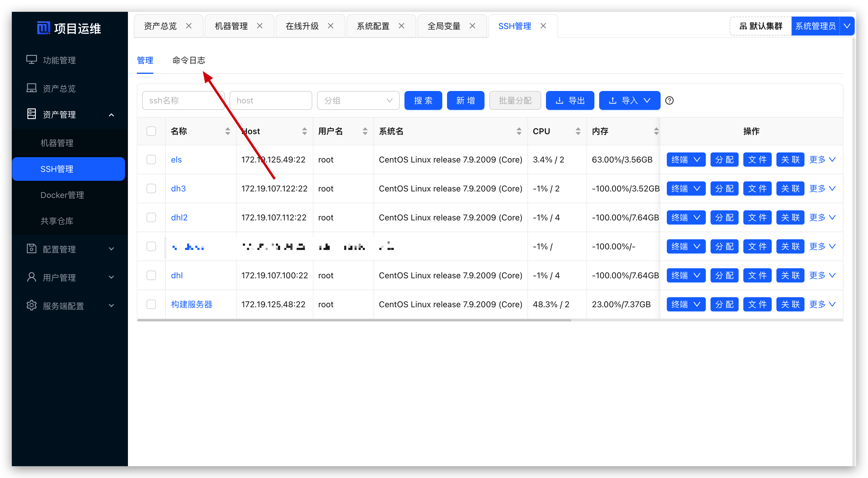The height and width of the screenshot is (478, 868).
Task: Click the 资产总览 laptop icon in sidebar
Action: pos(31,88)
